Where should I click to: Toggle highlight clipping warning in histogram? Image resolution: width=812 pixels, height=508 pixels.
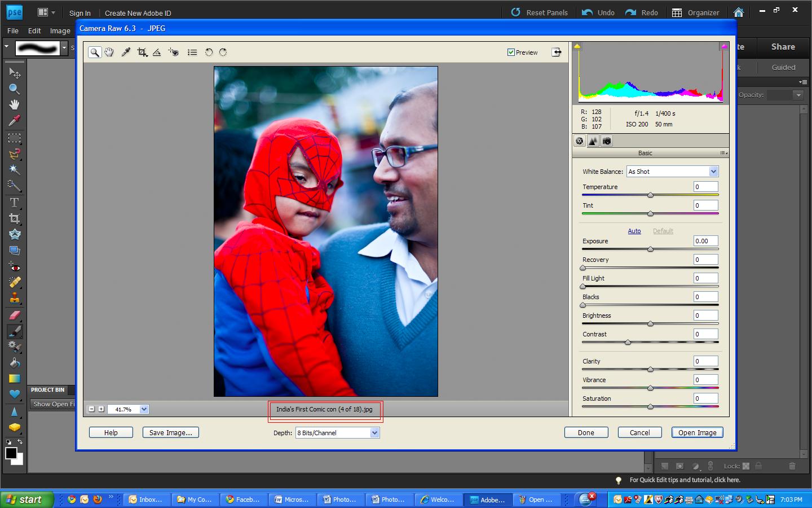click(x=724, y=46)
